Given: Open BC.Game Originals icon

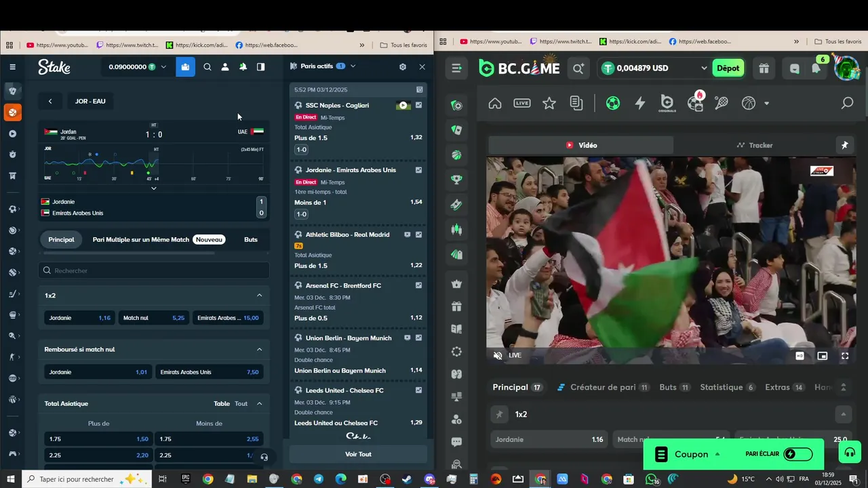Looking at the screenshot, I should point(667,103).
